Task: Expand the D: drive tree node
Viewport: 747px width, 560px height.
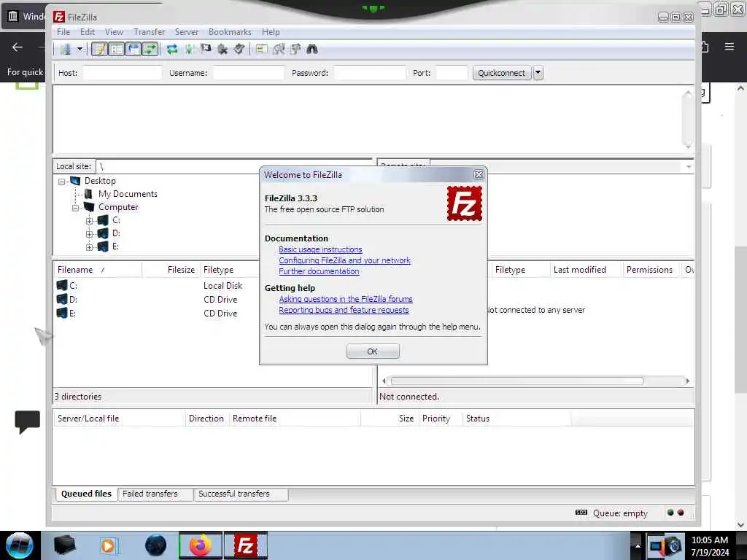Action: point(89,234)
